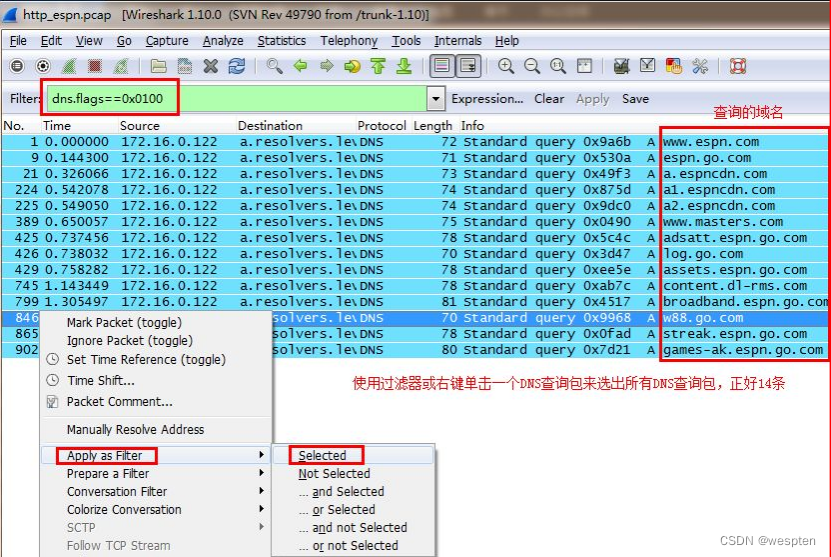Clear the display filter

click(x=549, y=99)
